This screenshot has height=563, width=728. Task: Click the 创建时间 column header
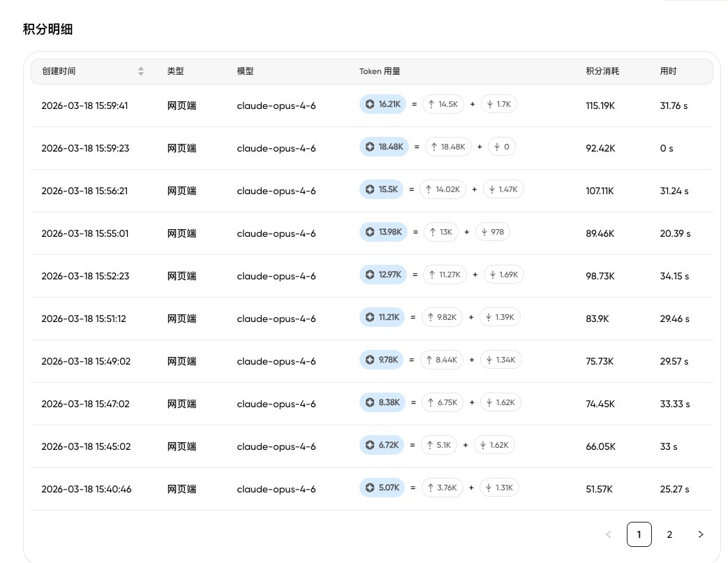pos(59,71)
